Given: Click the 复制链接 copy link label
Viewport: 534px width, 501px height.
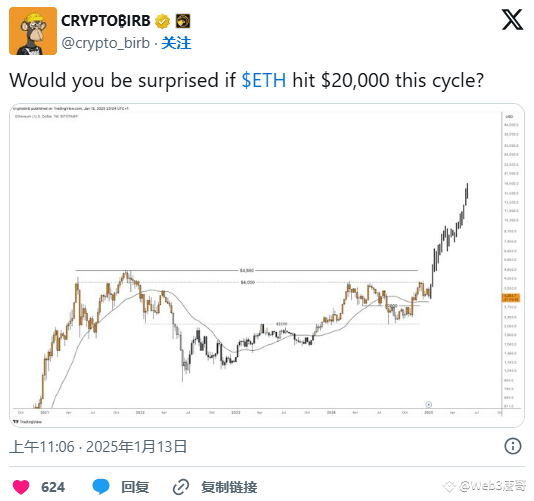Looking at the screenshot, I should tap(229, 487).
